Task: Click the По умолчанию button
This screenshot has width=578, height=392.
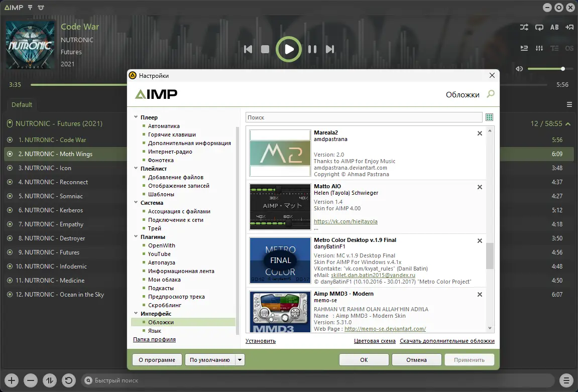Action: point(210,359)
